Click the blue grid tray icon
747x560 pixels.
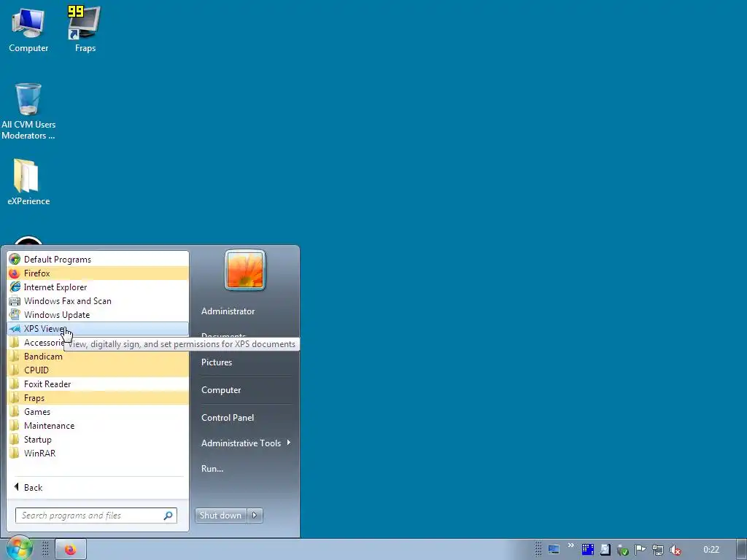point(587,550)
